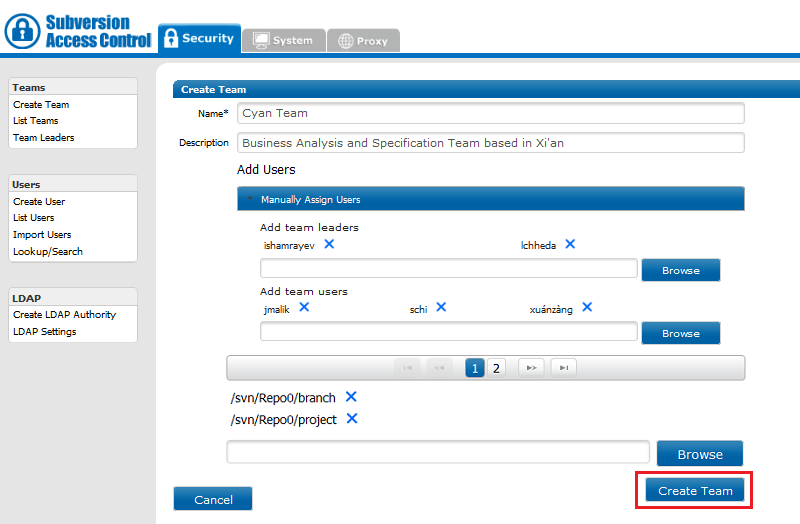Open LDAP Settings link

click(x=44, y=332)
